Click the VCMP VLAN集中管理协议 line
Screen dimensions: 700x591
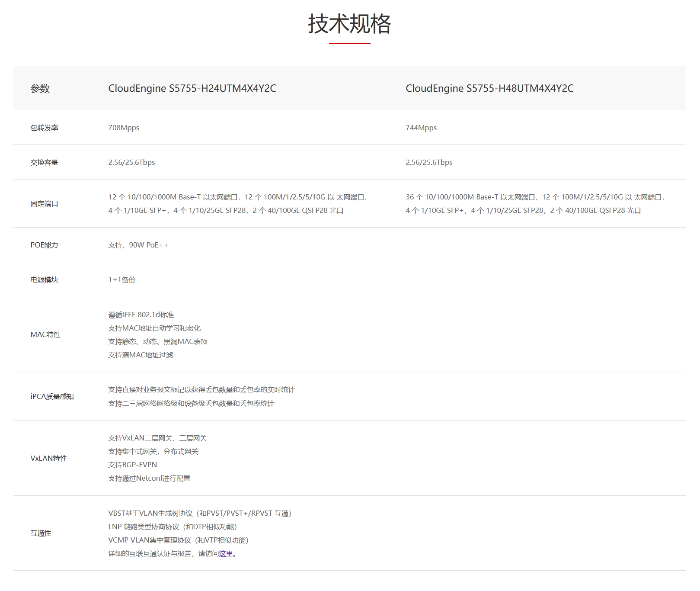pyautogui.click(x=179, y=540)
